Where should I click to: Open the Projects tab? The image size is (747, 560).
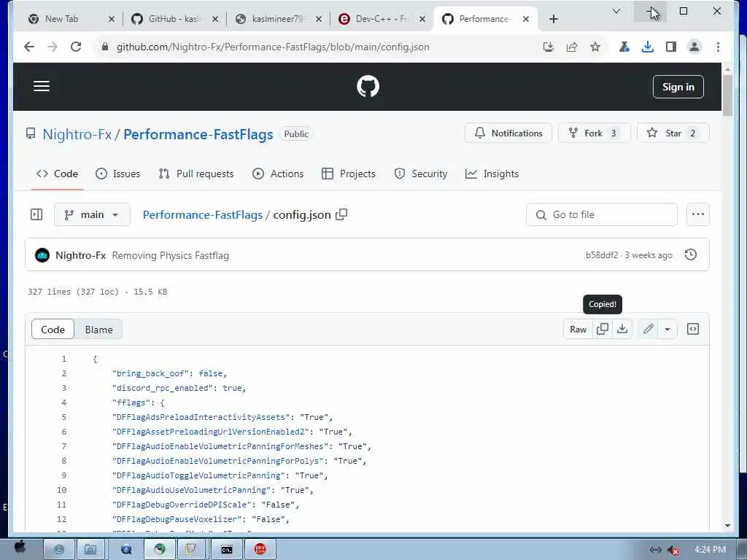pyautogui.click(x=349, y=174)
